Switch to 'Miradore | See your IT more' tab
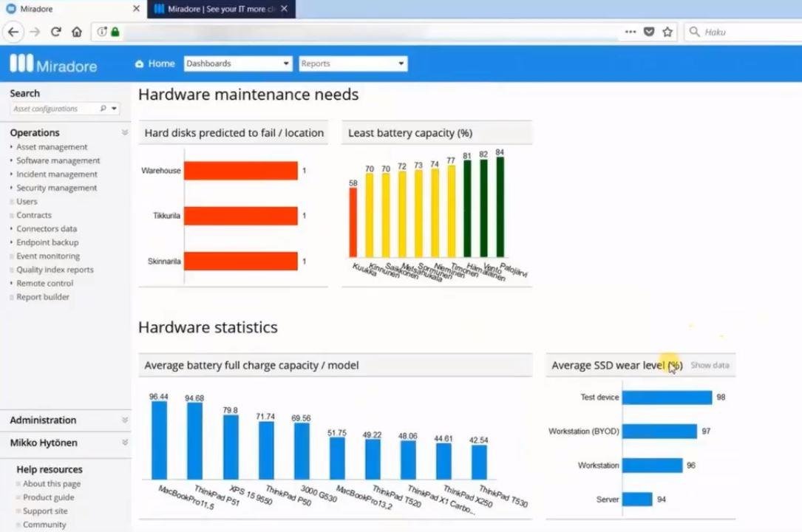This screenshot has width=802, height=532. coord(221,9)
